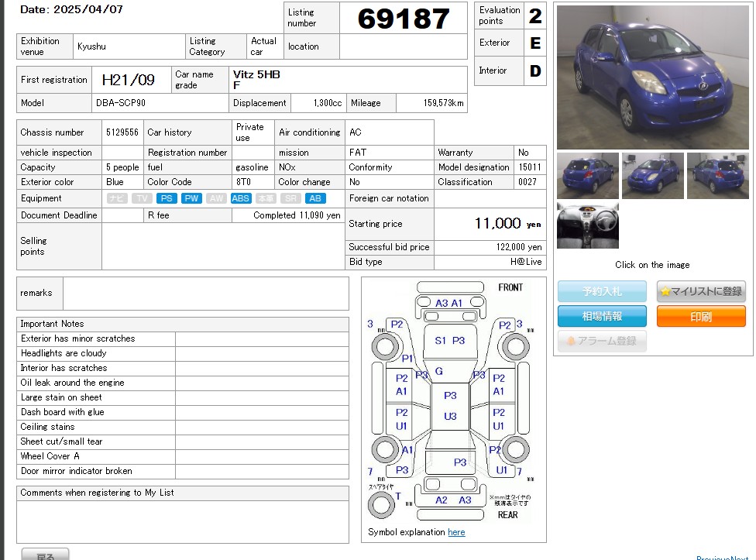
Task: Click the 予約入札 reserve bid button
Action: click(602, 291)
